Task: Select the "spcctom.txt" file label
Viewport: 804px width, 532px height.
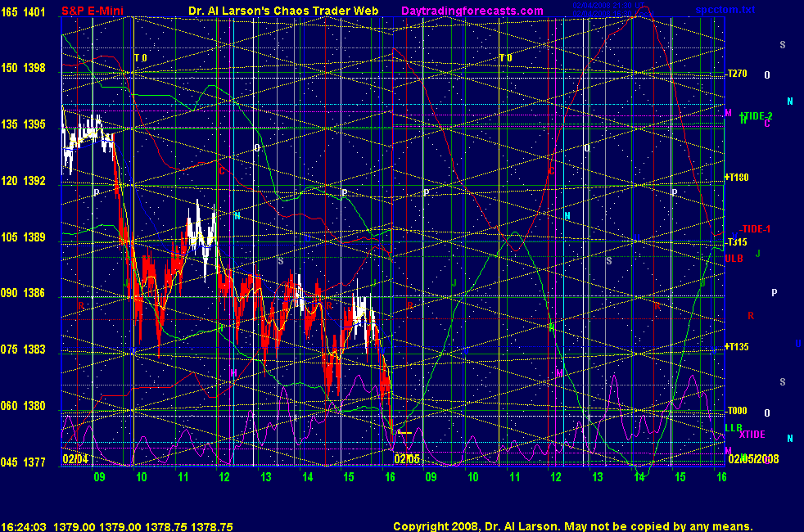Action: 725,10
